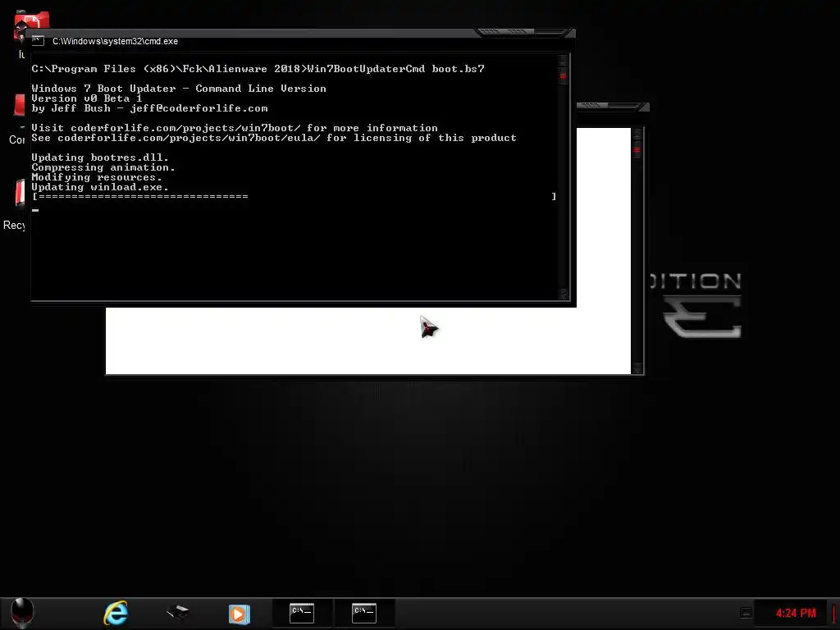The width and height of the screenshot is (840, 630).
Task: Click the Show Desktop strip at taskbar end
Action: click(834, 614)
